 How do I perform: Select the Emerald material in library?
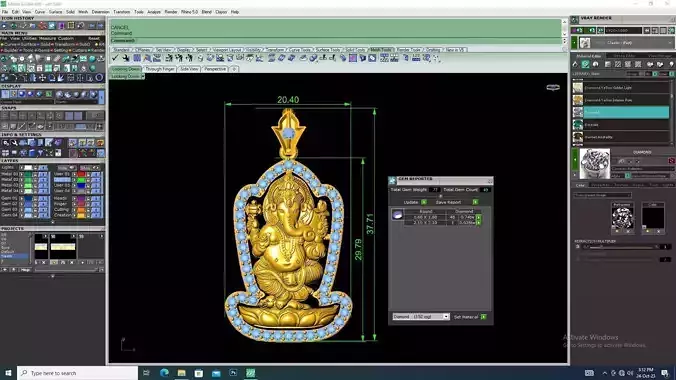click(621, 125)
